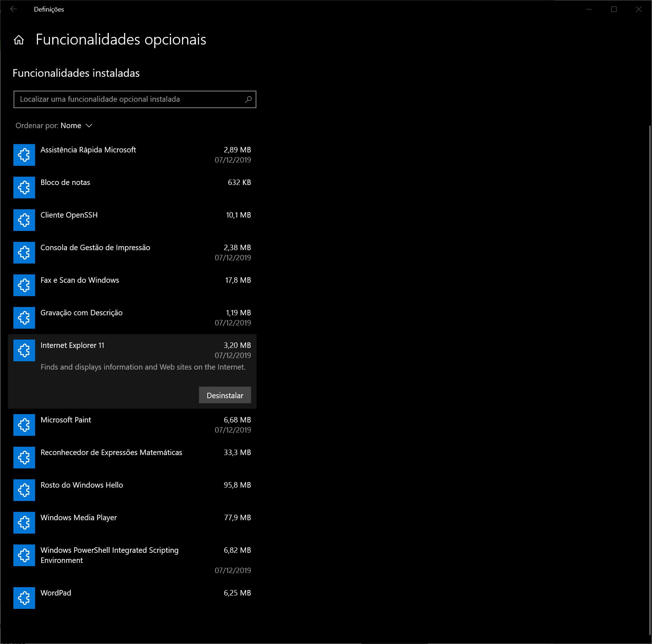The height and width of the screenshot is (644, 652).
Task: Select Gravação com Descrição feature
Action: (x=81, y=313)
